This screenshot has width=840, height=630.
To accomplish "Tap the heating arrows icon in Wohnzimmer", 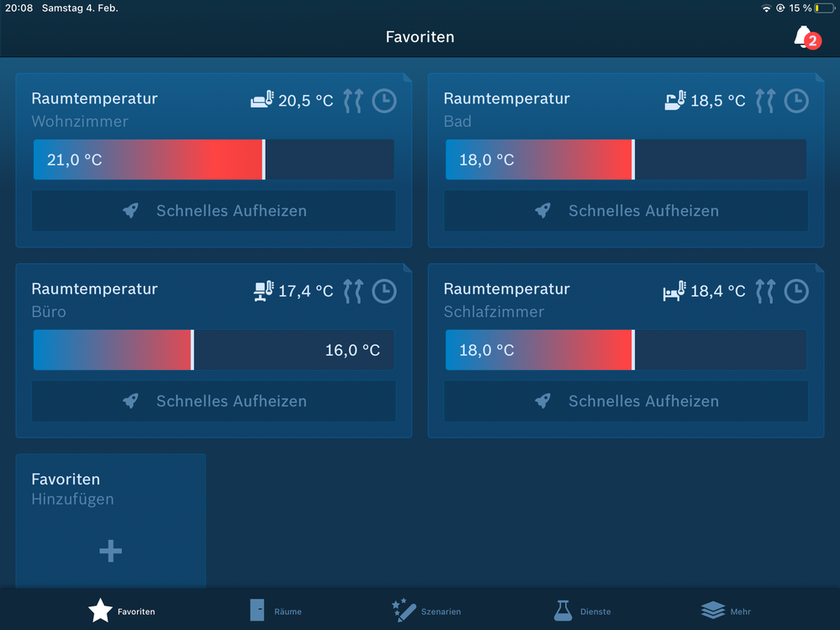I will click(353, 101).
